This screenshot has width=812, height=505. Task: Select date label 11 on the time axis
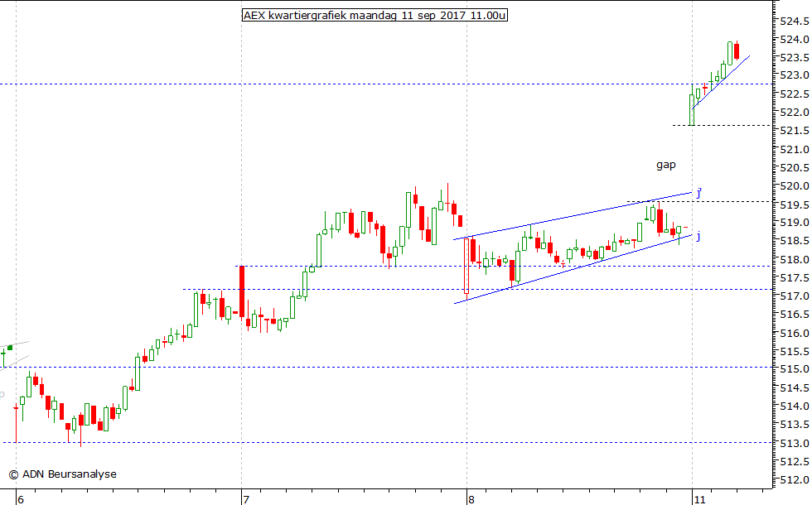point(700,499)
